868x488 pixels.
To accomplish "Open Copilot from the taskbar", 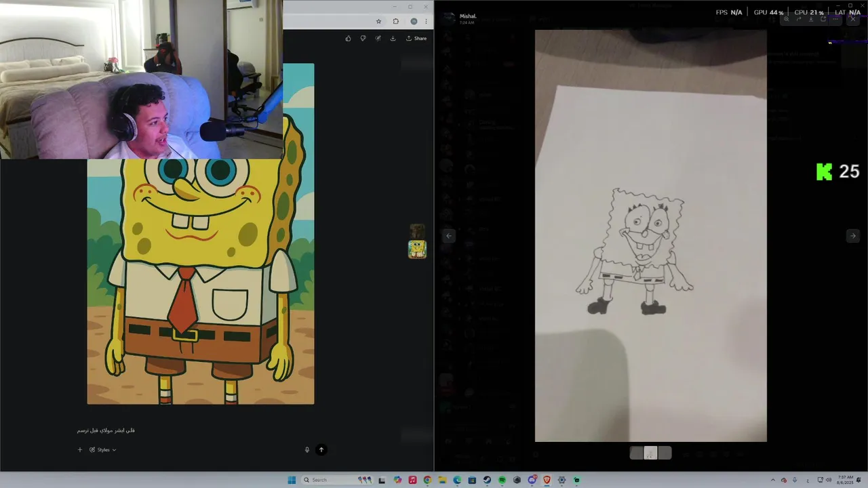I will (x=397, y=480).
